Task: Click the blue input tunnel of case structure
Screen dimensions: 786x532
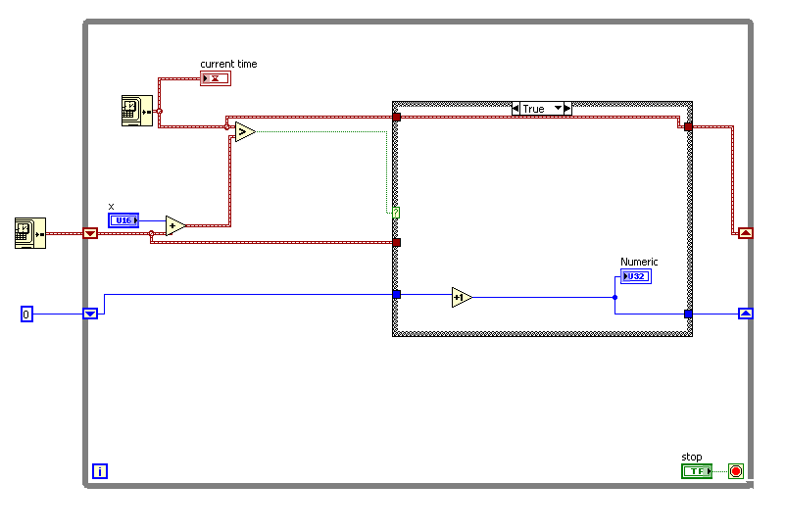Action: [397, 295]
